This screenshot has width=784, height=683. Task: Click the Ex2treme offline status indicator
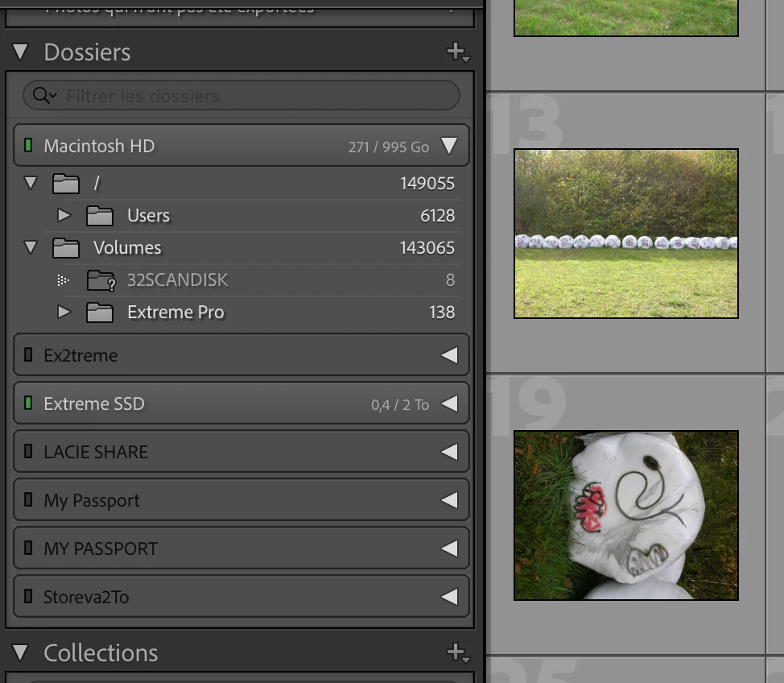coord(28,354)
